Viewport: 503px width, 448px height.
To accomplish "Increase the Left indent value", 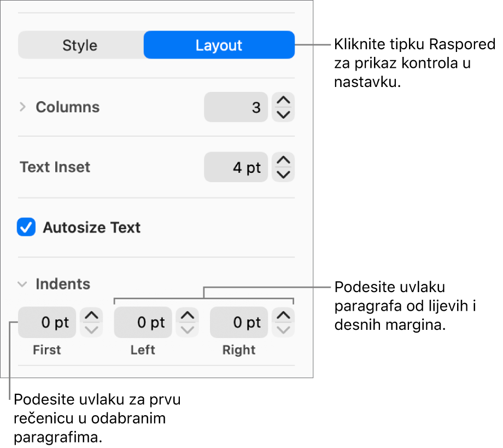I will click(188, 316).
